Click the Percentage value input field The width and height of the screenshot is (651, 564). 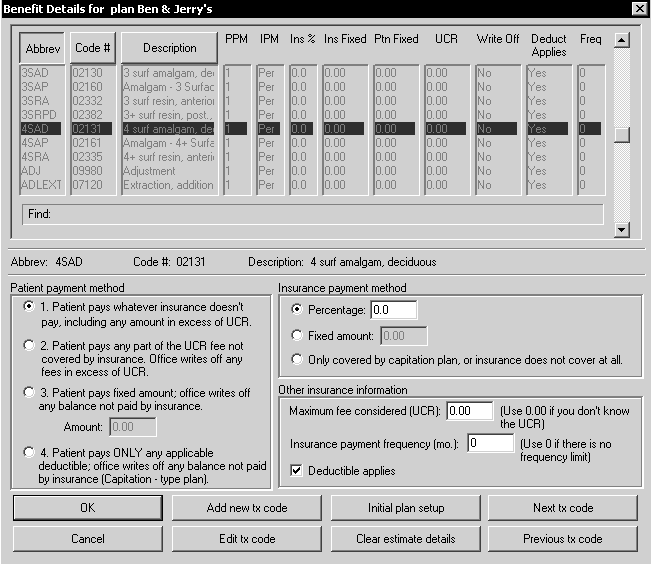pyautogui.click(x=394, y=310)
